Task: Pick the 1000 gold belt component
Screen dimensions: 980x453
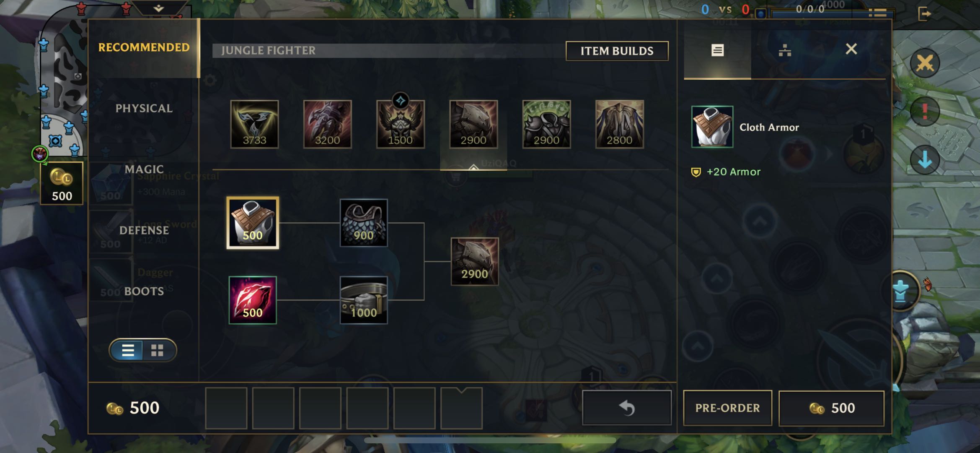Action: coord(363,300)
